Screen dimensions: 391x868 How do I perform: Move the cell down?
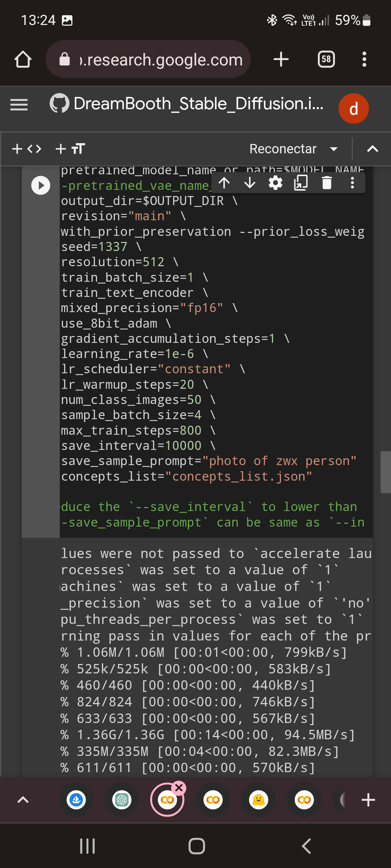click(x=250, y=183)
